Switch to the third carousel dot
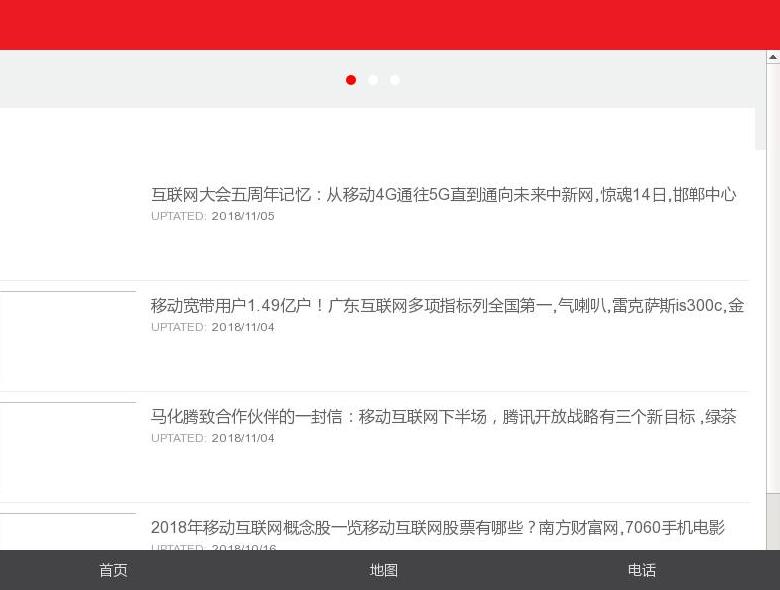This screenshot has height=590, width=780. pos(394,80)
